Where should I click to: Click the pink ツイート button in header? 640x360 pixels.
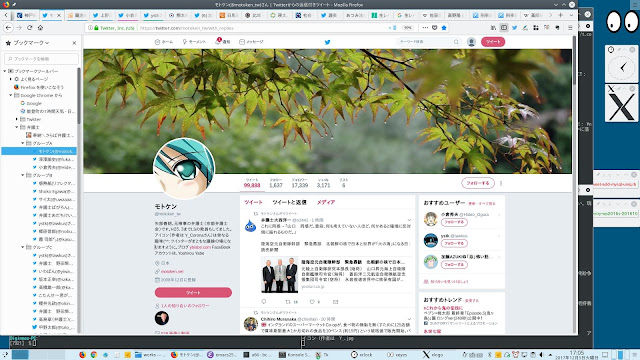[493, 42]
